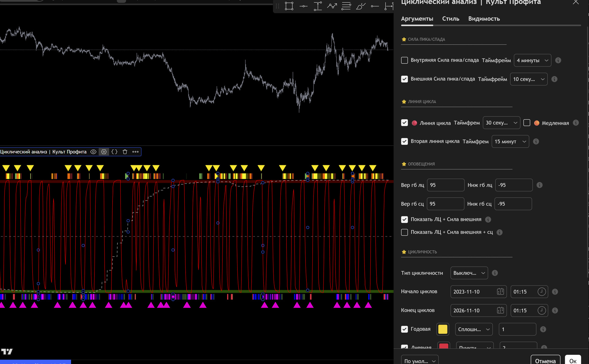Screen dimensions: 589x364
Task: Open indicator source code braces icon
Action: 114,152
